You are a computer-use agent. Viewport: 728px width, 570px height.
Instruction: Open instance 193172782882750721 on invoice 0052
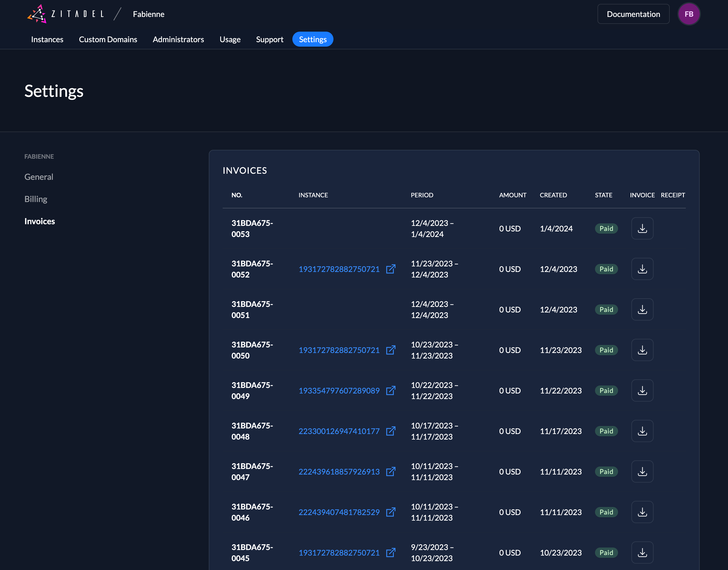(x=339, y=269)
